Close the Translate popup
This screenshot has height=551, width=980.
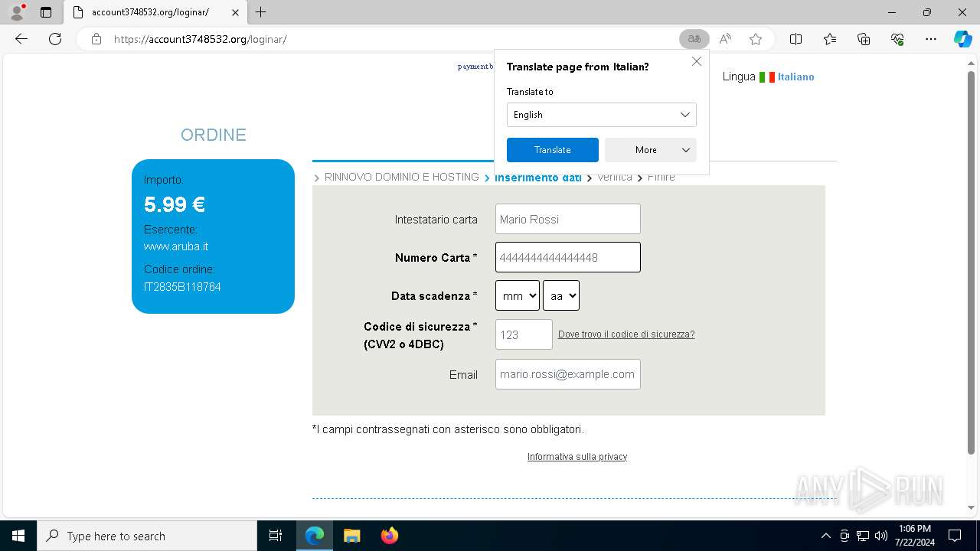[x=697, y=61]
